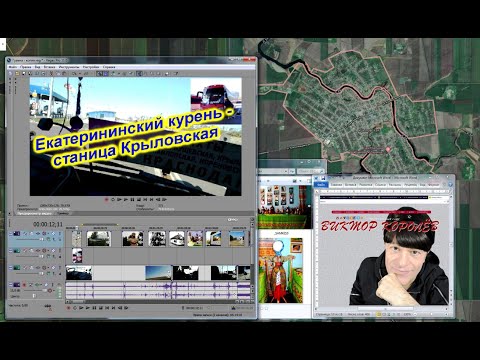Click the 00:00:12;11 timecode display

[48, 224]
